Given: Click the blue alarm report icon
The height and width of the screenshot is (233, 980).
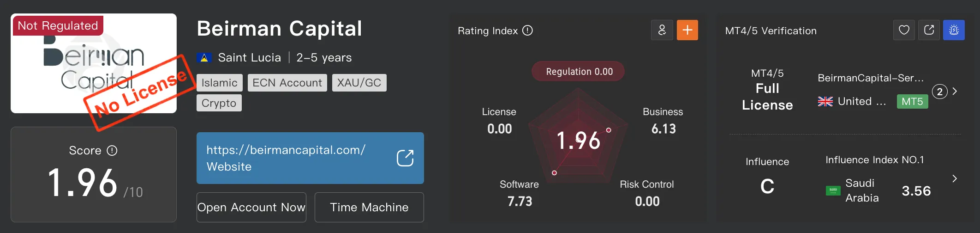Looking at the screenshot, I should pos(954,30).
